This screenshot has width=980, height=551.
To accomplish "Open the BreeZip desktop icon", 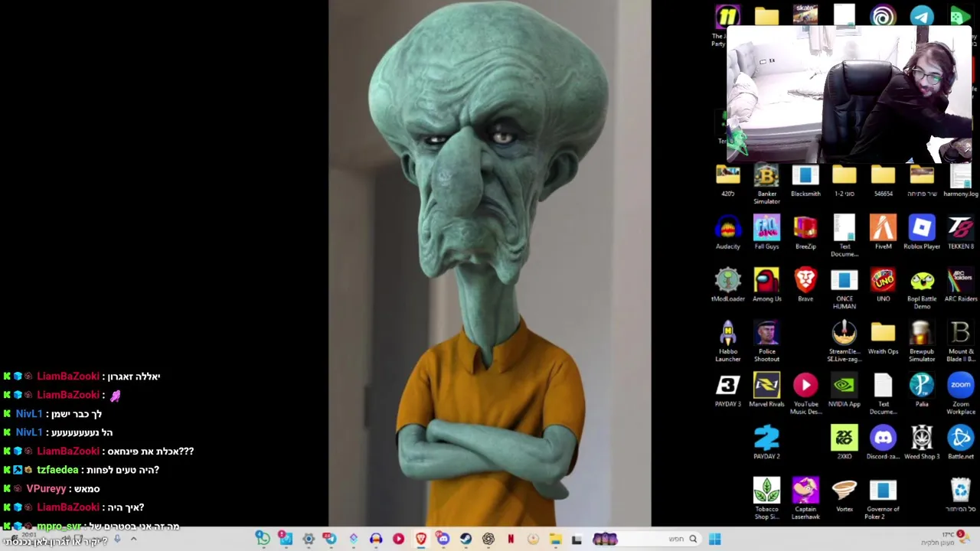I will 805,233.
